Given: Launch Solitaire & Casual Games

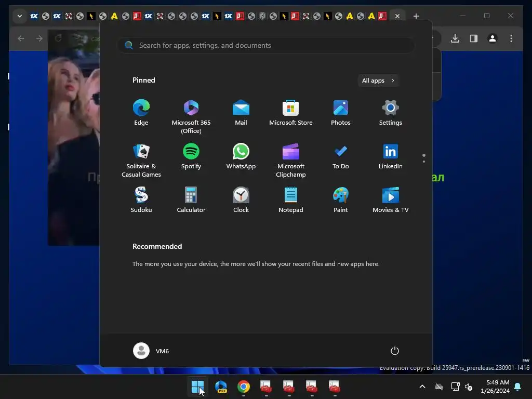Looking at the screenshot, I should coord(141,160).
